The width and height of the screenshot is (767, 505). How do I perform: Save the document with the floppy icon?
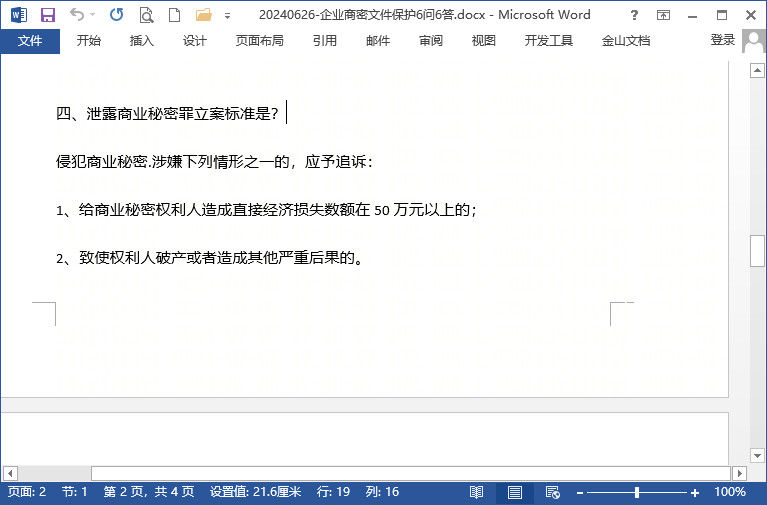(47, 15)
